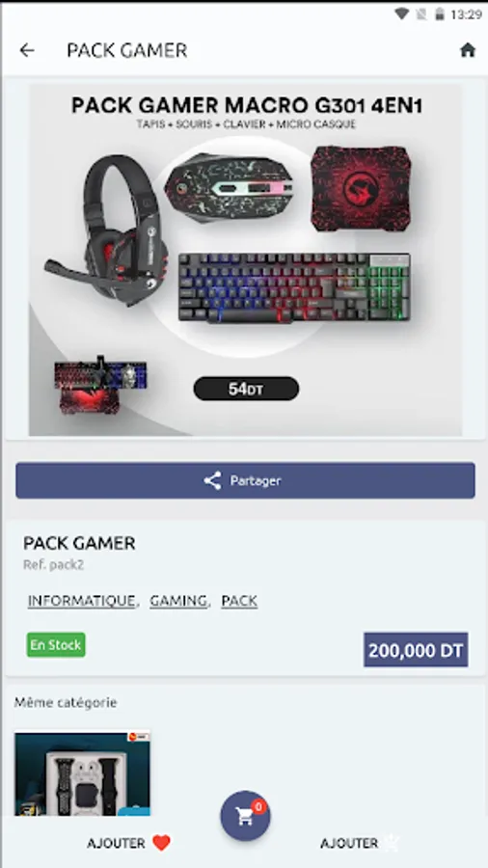
Task: Tap the red heart favorite icon
Action: [162, 843]
